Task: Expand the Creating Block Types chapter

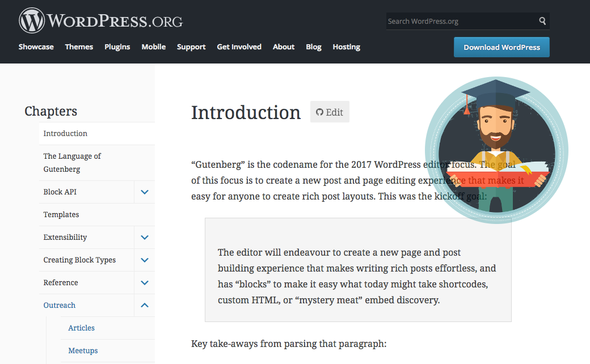Action: 145,260
